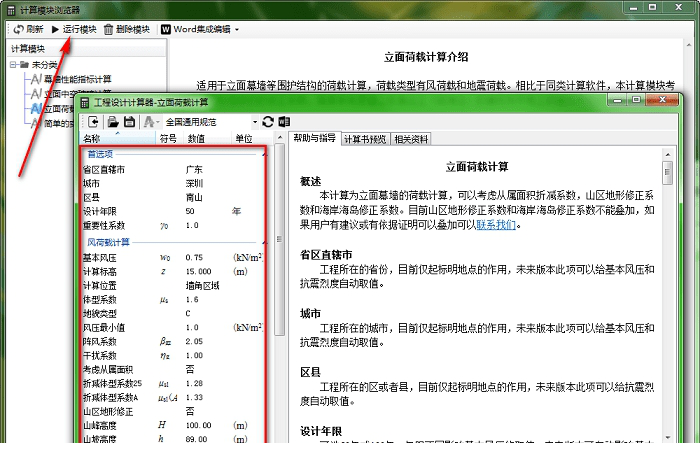Select the 城市 value 深圳

pyautogui.click(x=194, y=184)
